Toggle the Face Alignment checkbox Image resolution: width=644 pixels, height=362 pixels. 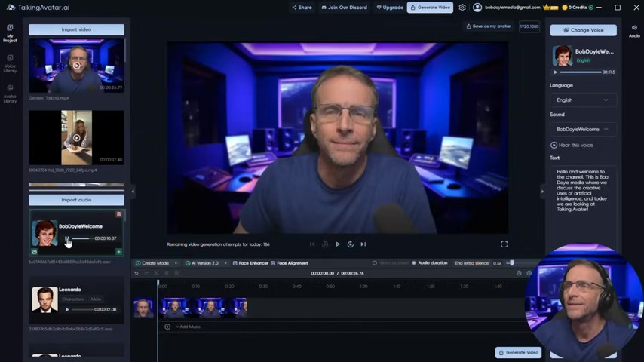tap(273, 263)
